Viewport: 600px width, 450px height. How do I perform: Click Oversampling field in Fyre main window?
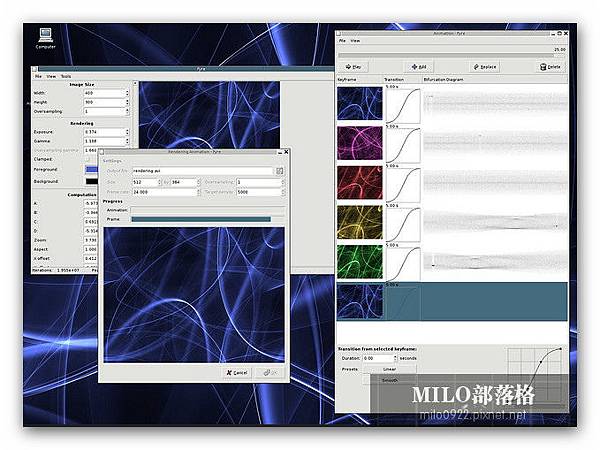coord(104,111)
